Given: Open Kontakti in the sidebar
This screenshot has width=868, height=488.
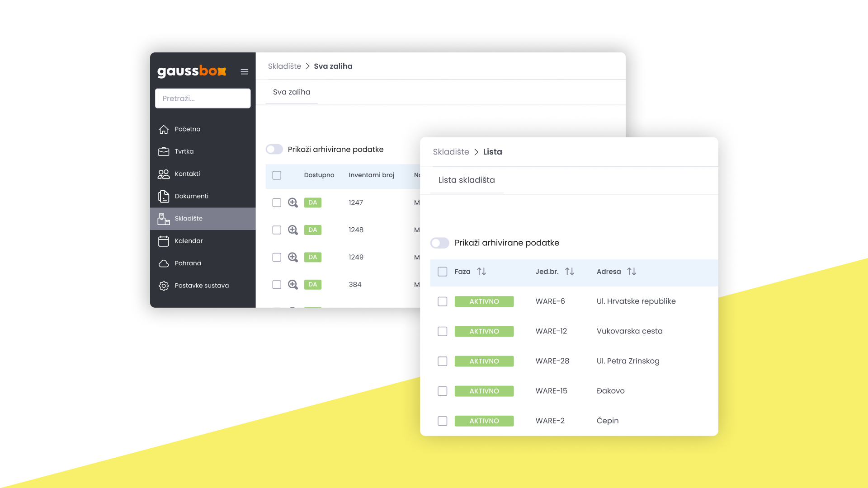Looking at the screenshot, I should (x=203, y=174).
